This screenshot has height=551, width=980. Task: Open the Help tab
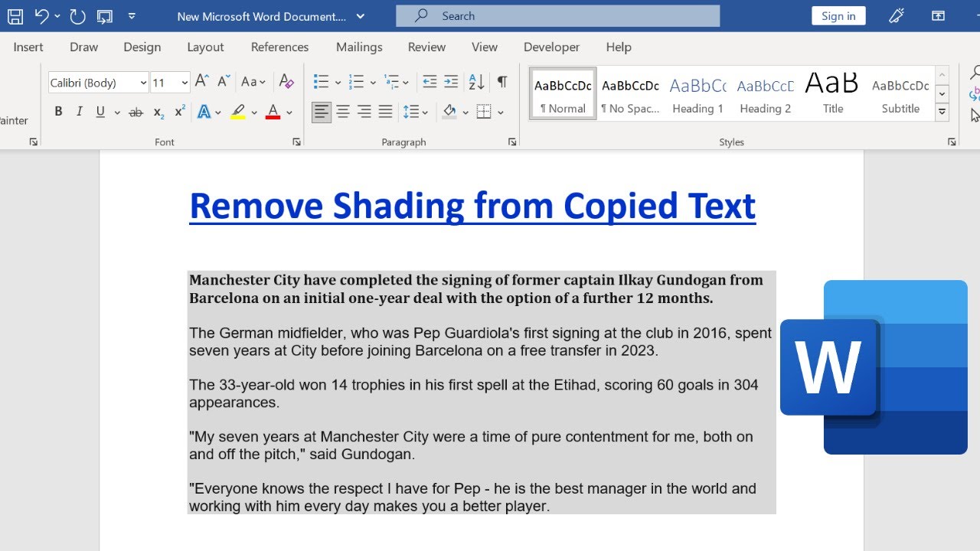[x=619, y=47]
